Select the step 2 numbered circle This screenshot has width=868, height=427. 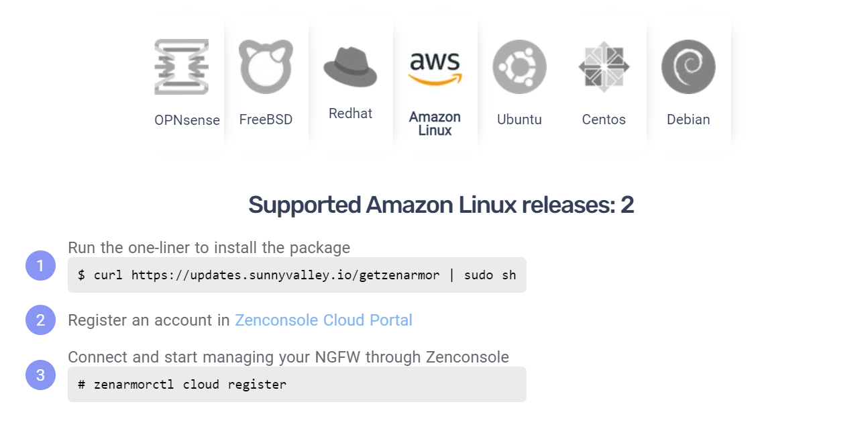tap(40, 320)
